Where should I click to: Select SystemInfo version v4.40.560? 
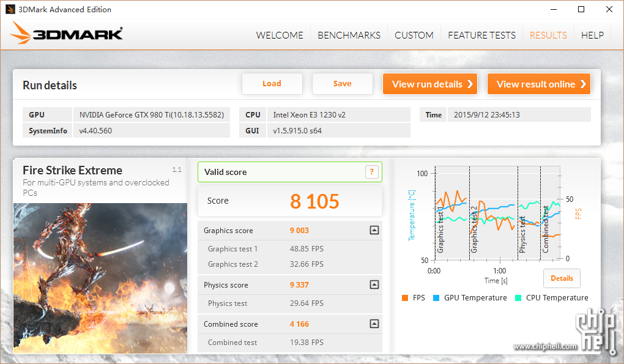pyautogui.click(x=95, y=131)
